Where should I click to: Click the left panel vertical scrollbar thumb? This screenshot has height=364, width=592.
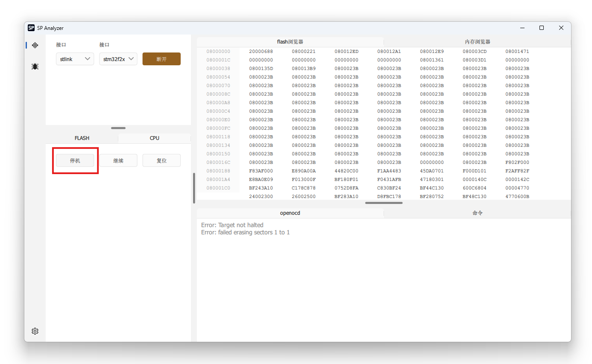pyautogui.click(x=194, y=188)
